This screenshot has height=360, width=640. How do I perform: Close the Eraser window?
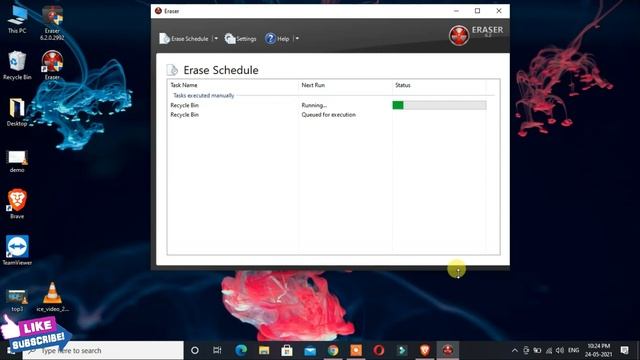[x=498, y=11]
